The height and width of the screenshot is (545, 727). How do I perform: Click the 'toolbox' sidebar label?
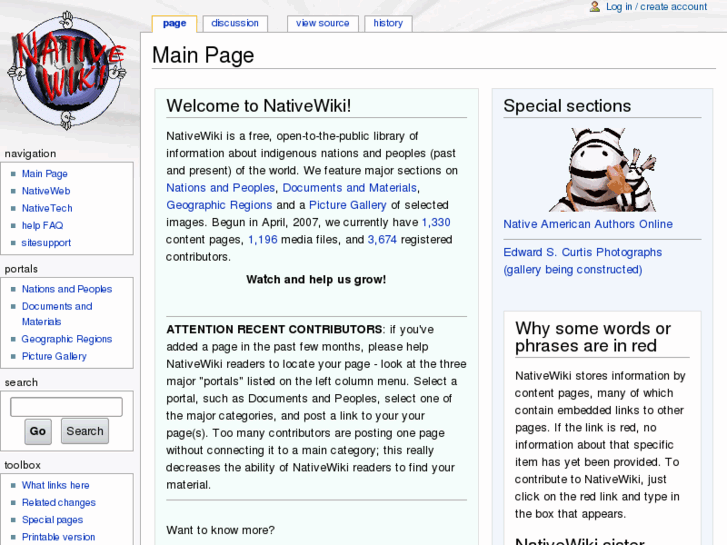click(x=22, y=465)
